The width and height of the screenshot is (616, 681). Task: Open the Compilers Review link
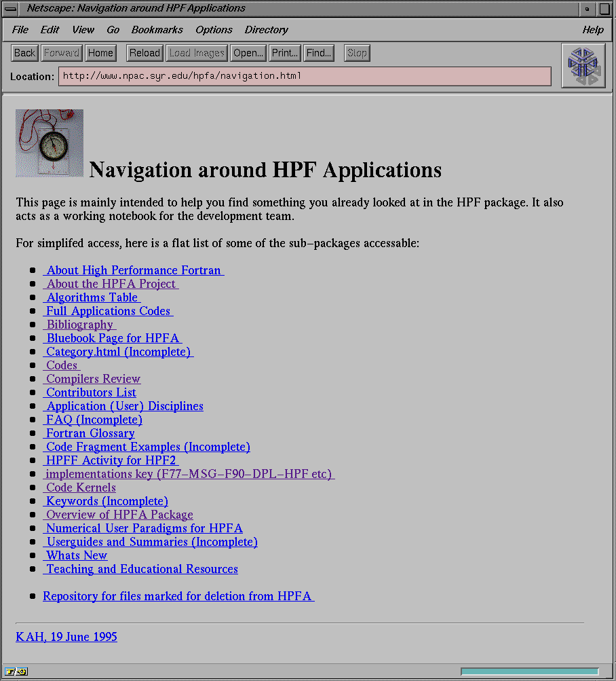(x=92, y=379)
